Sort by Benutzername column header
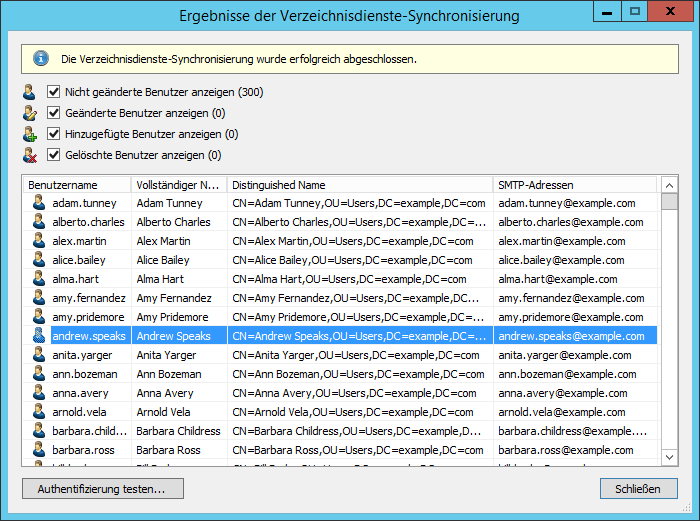700x521 pixels. 76,185
